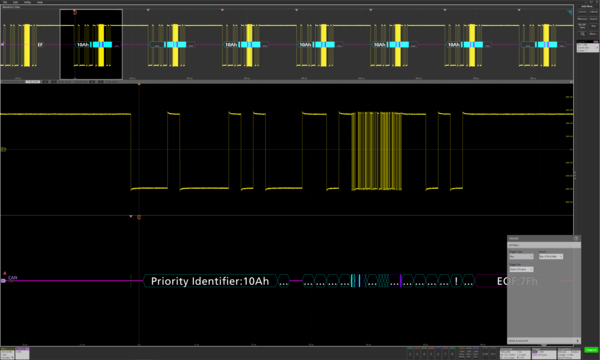Open the Horizontal settings badge
The height and width of the screenshot is (360, 600).
click(x=515, y=354)
